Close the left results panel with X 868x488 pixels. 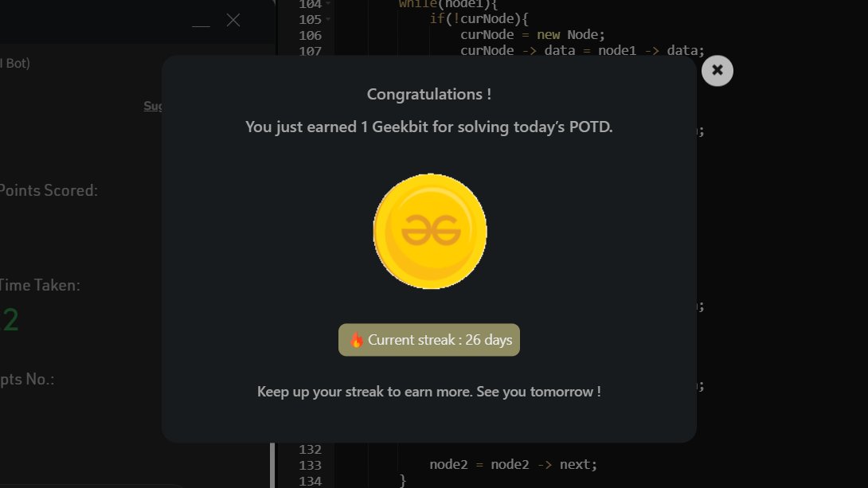click(x=233, y=20)
